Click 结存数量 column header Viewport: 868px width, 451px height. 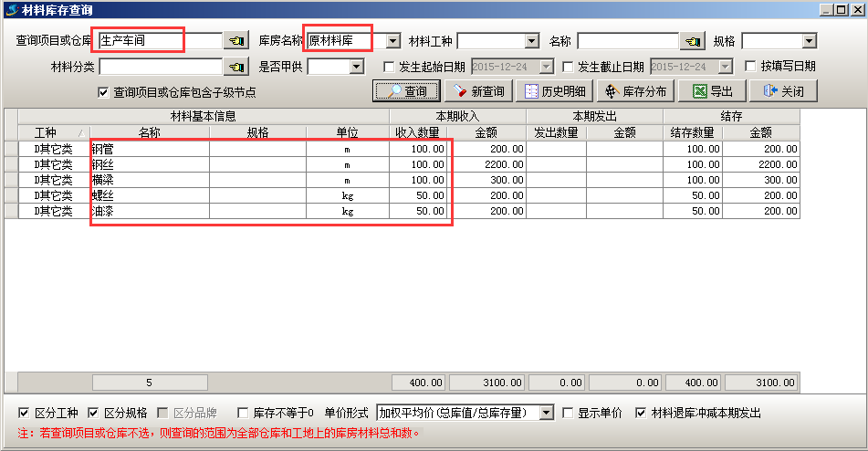point(693,132)
